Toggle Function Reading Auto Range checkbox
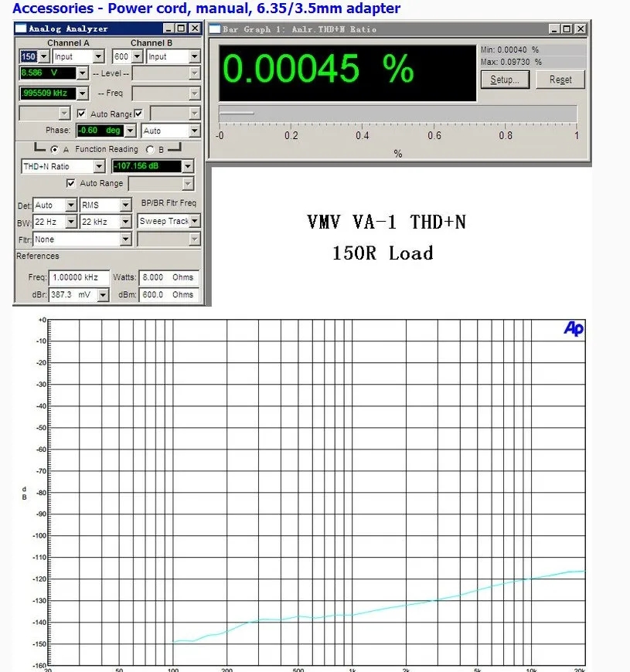630x672 pixels. tap(71, 183)
